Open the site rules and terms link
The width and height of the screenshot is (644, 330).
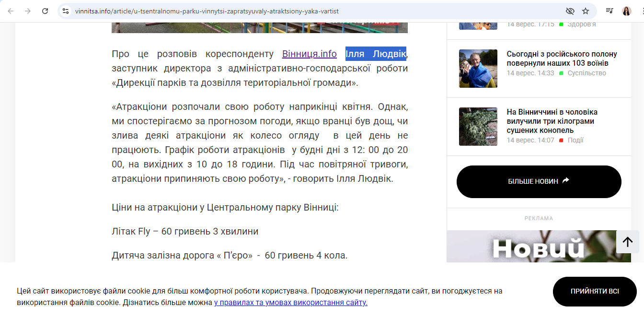[x=290, y=303]
